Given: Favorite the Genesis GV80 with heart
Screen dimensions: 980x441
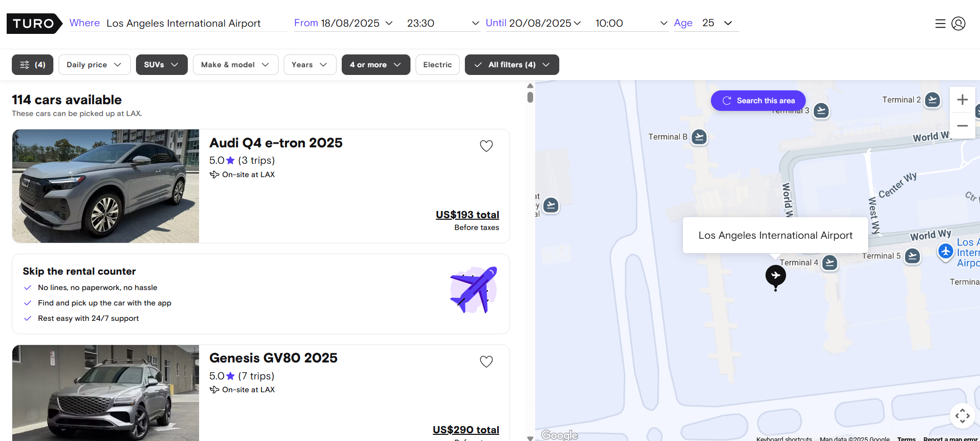Looking at the screenshot, I should (x=486, y=361).
